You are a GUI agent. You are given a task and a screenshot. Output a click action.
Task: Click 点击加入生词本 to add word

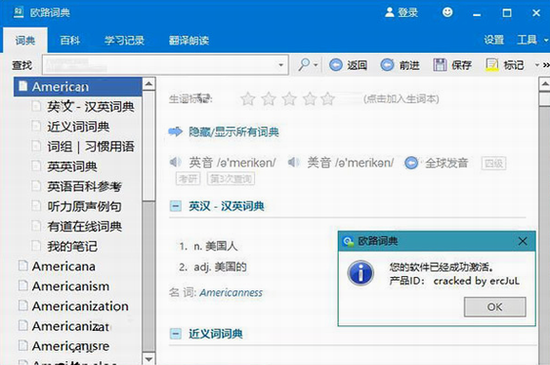(401, 99)
